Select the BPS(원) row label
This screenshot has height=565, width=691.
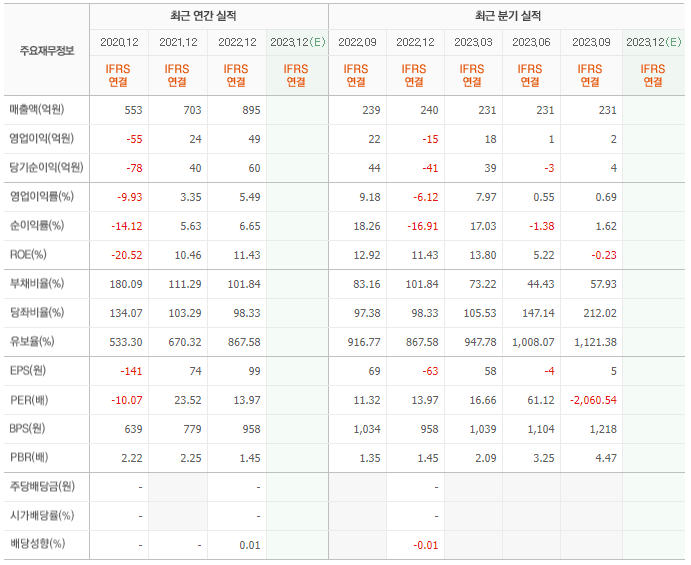coord(27,429)
